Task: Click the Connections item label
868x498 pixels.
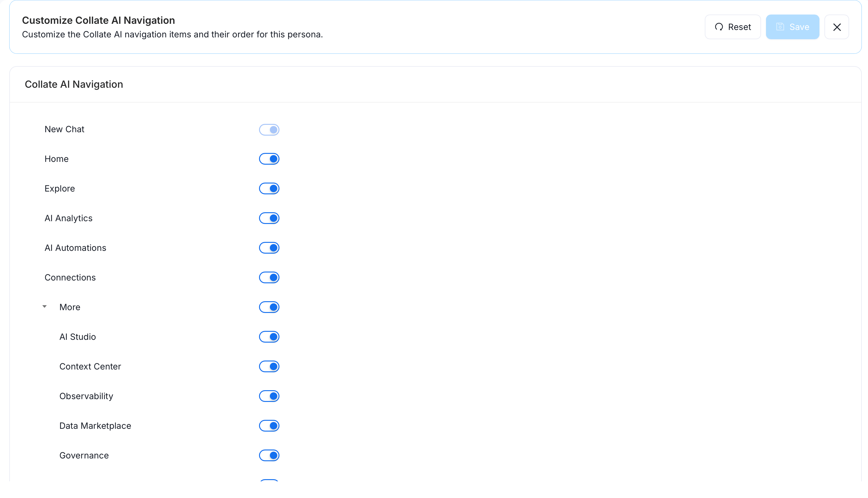Action: pos(70,278)
